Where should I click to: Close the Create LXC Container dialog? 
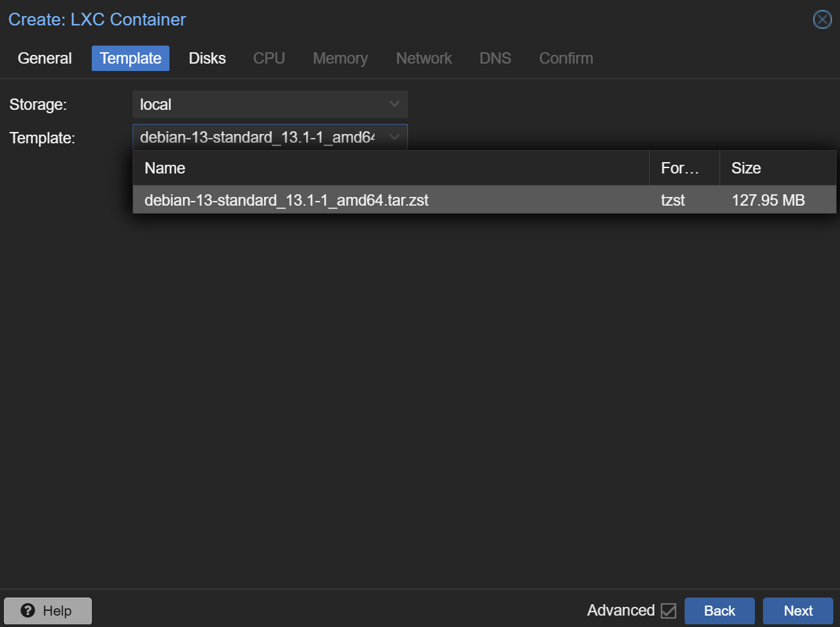point(822,20)
